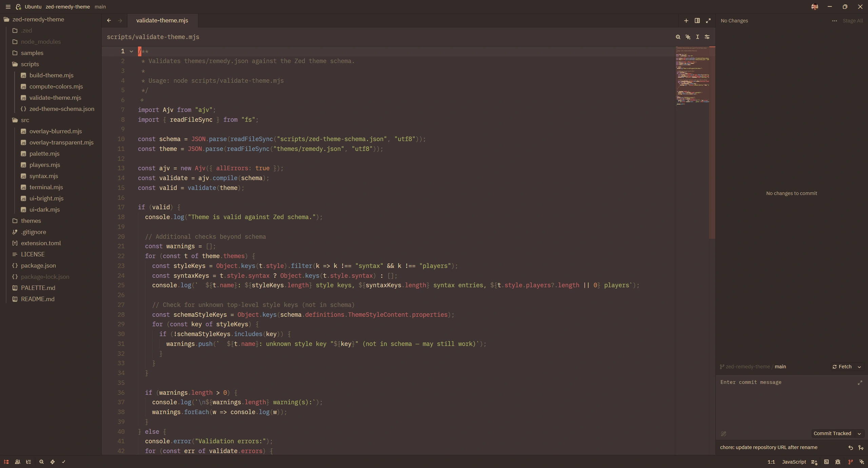Change the JavaScript language mode

coord(794,462)
